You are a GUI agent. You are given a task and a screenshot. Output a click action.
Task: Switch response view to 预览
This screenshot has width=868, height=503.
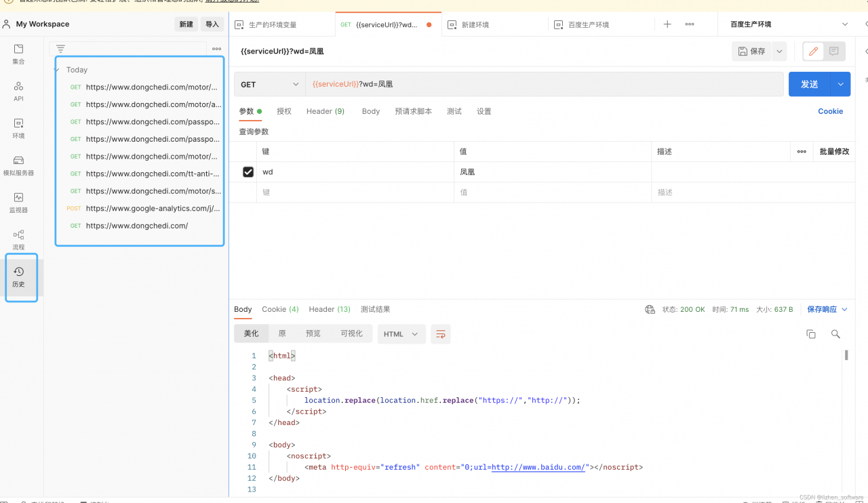[313, 334]
